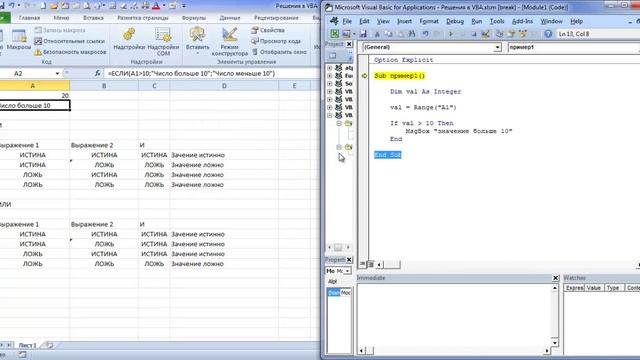
Task: Save the VBA project with the floppy icon
Action: click(363, 34)
